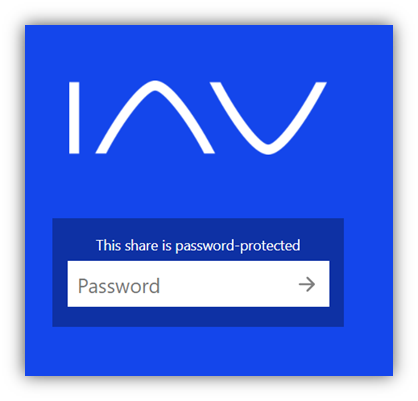Submit password using the right arrow
The image size is (418, 401).
[x=307, y=284]
